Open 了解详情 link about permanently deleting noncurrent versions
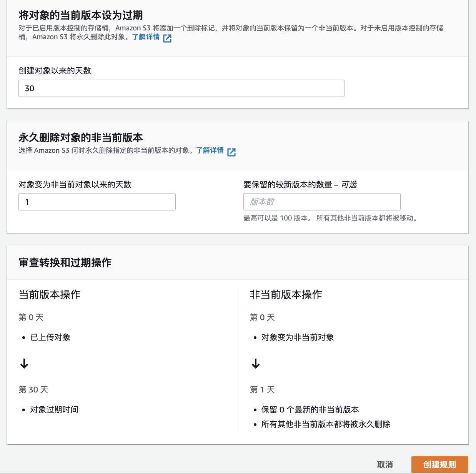The image size is (476, 474). [210, 151]
